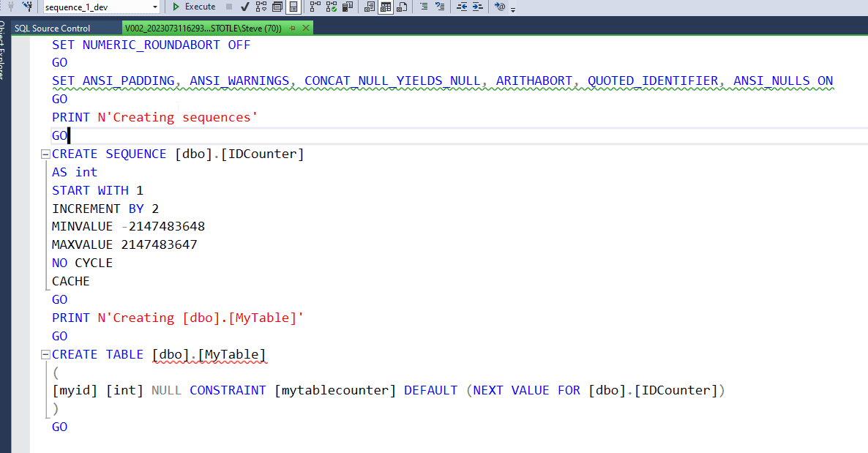Send query results to a file
The height and width of the screenshot is (453, 868).
point(401,7)
